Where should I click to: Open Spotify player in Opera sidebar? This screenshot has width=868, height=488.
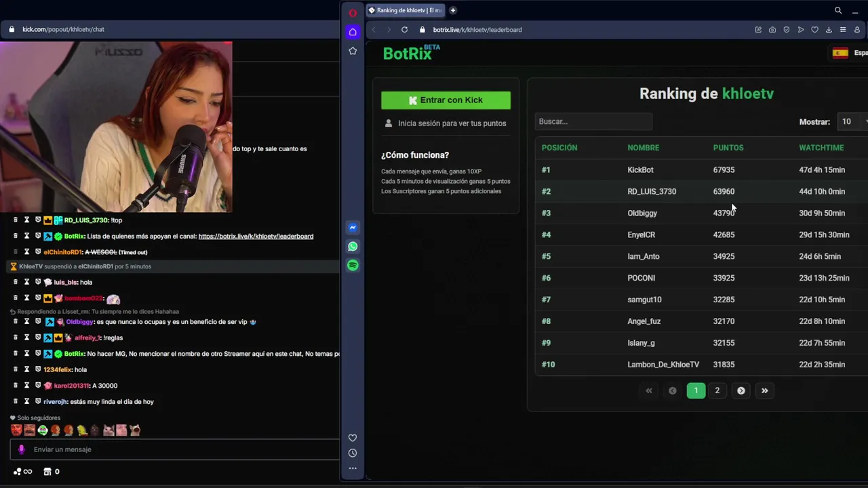coord(353,266)
